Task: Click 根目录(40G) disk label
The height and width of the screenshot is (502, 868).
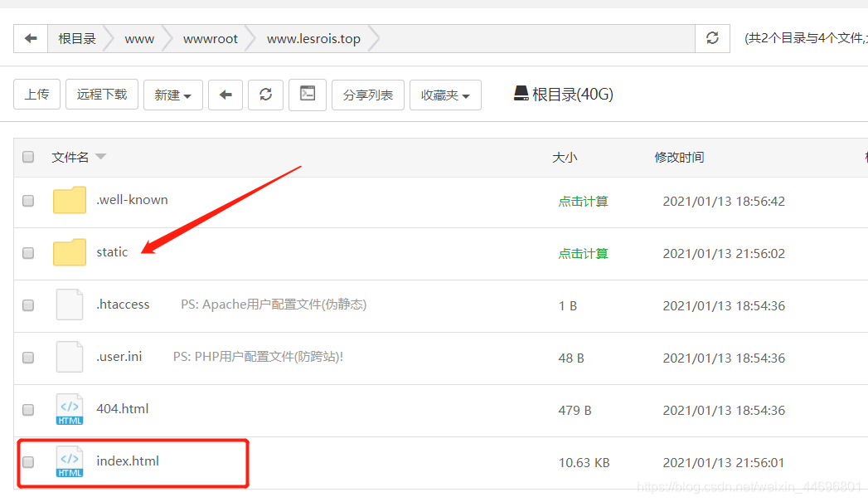Action: point(572,95)
